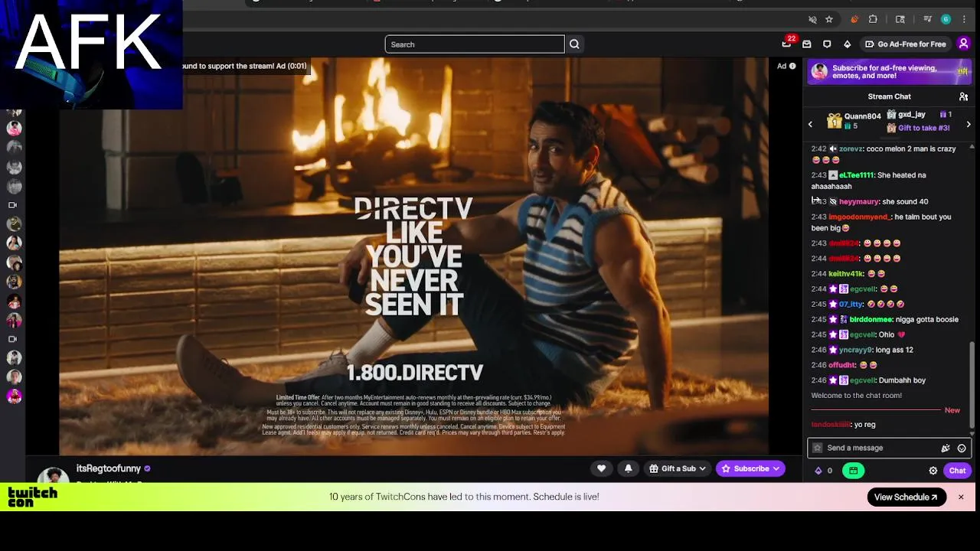Click username zorevz in chat

(851, 149)
